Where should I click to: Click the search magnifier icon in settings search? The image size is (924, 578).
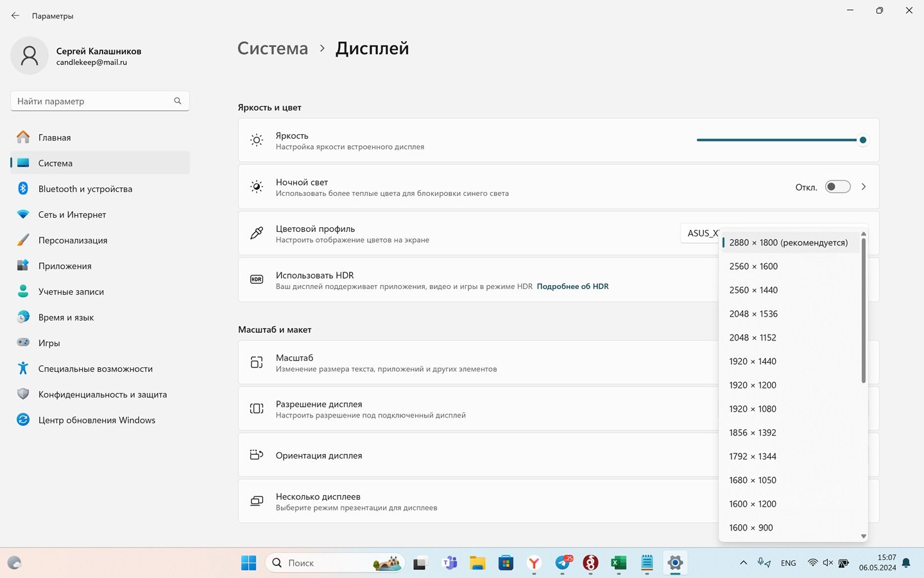pyautogui.click(x=178, y=101)
